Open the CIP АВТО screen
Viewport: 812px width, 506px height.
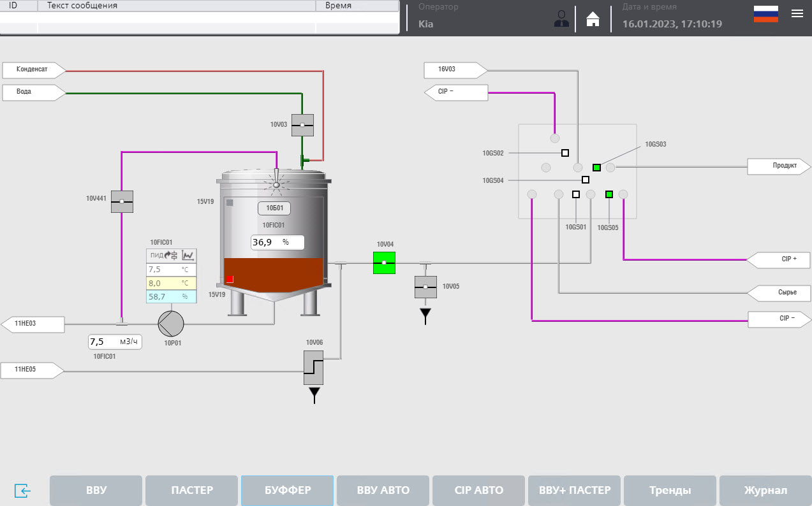(478, 490)
